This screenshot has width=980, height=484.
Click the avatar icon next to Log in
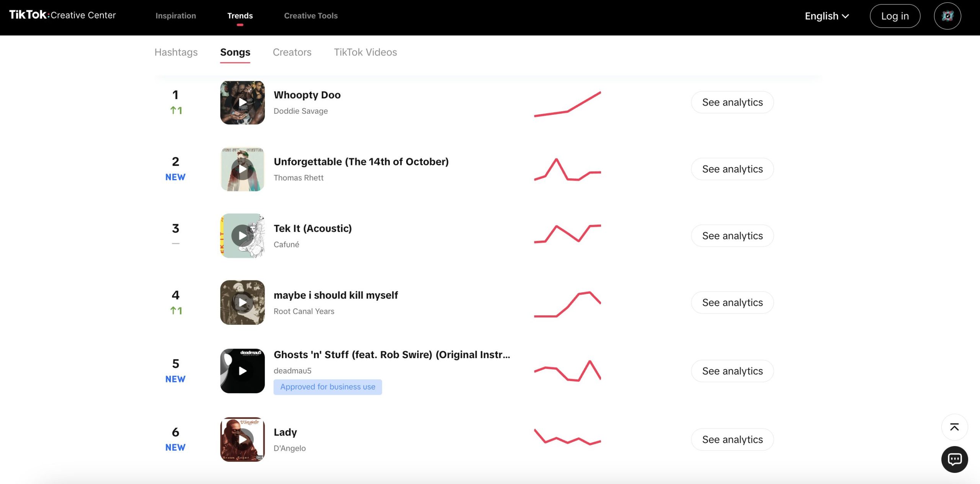coord(947,16)
